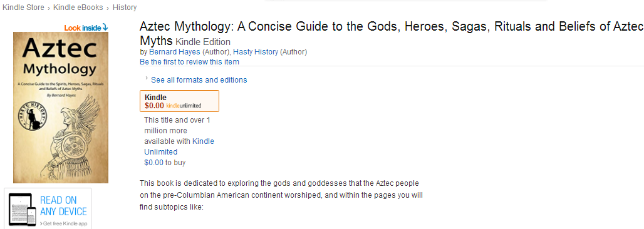Click the tablet and phone device icon

(x=23, y=210)
